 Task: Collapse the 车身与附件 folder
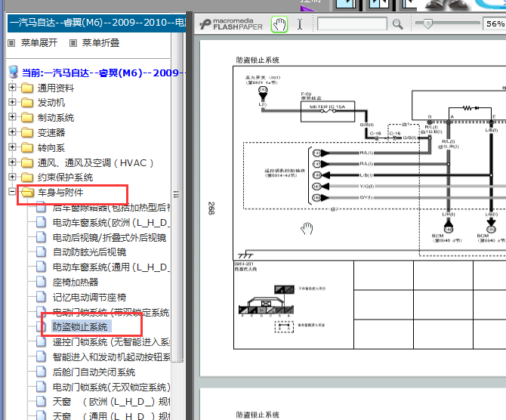tap(12, 192)
